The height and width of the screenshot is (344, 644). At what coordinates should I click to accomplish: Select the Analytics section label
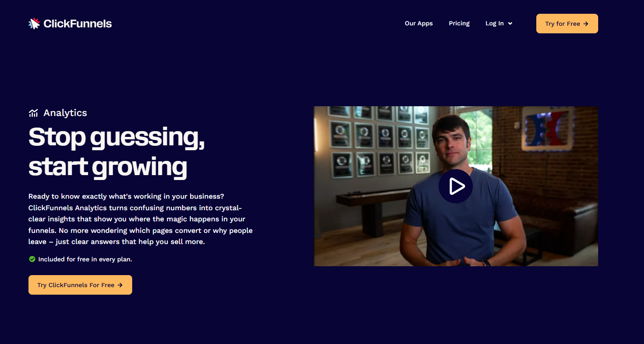(x=65, y=113)
